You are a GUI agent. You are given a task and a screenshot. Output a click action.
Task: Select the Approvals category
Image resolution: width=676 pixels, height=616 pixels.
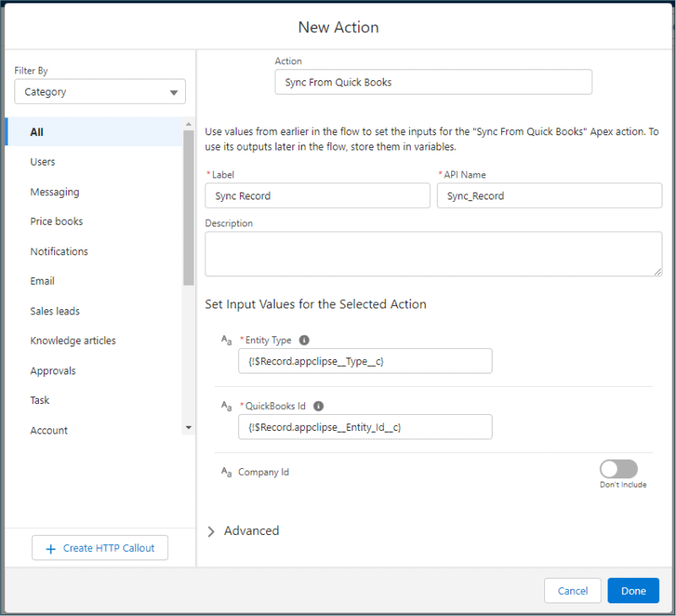point(54,370)
